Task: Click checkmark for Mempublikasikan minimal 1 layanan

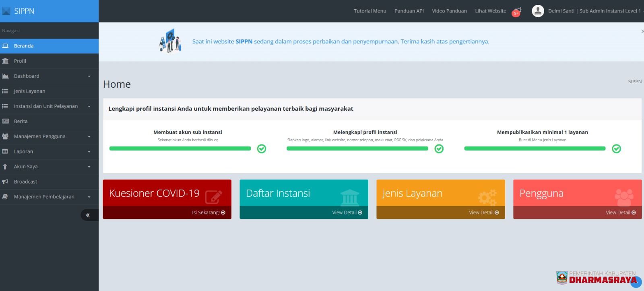Action: (616, 149)
